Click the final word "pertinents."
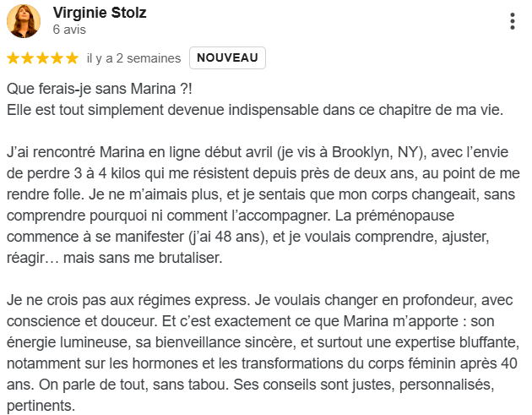532x415 pixels. coord(41,405)
